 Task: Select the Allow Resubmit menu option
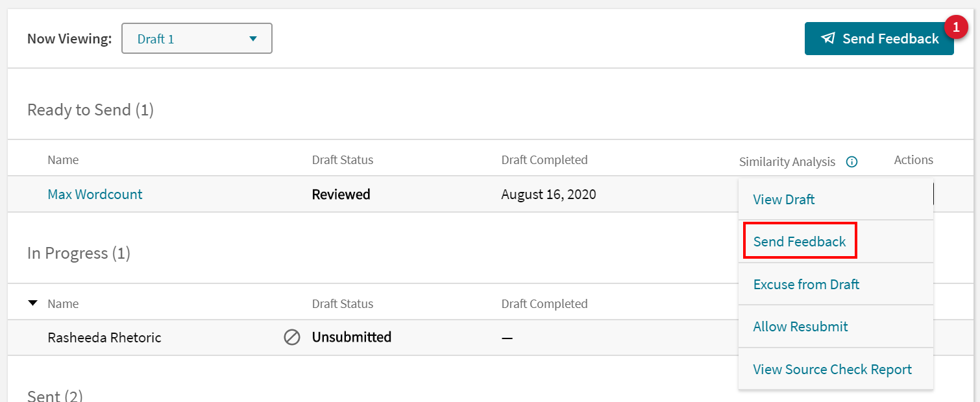(800, 326)
